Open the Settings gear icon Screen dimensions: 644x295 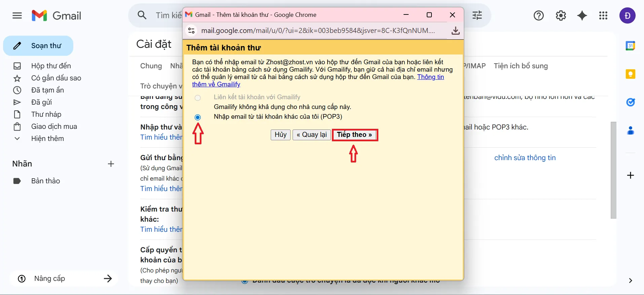561,15
